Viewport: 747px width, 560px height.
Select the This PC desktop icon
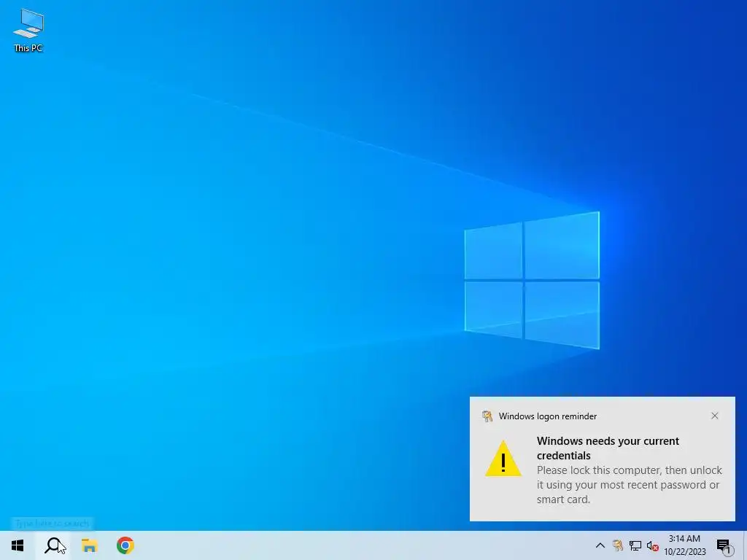point(28,31)
